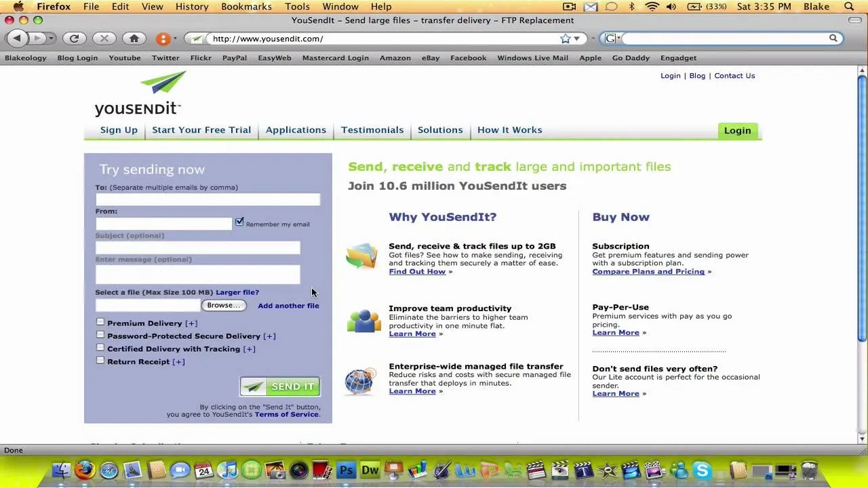Viewport: 868px width, 488px height.
Task: Click the To: email recipients field
Action: tap(208, 199)
